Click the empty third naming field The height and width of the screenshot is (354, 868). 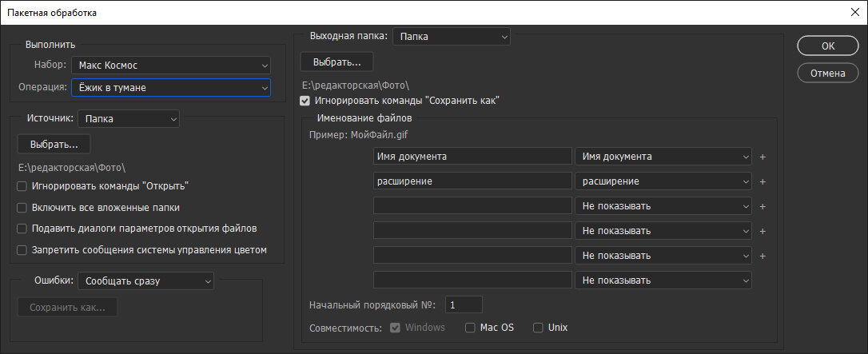(x=472, y=205)
